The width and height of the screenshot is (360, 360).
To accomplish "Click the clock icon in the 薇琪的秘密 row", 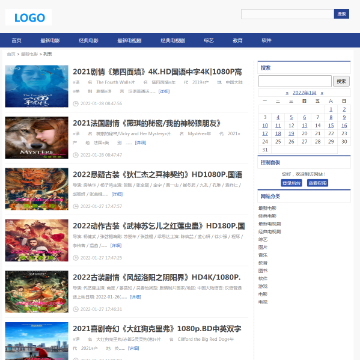I will tap(75, 155).
